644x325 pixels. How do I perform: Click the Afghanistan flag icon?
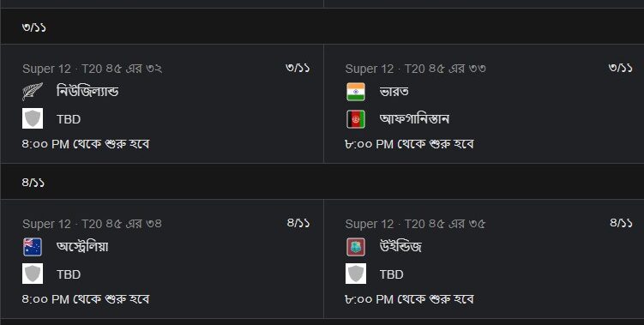tap(356, 119)
